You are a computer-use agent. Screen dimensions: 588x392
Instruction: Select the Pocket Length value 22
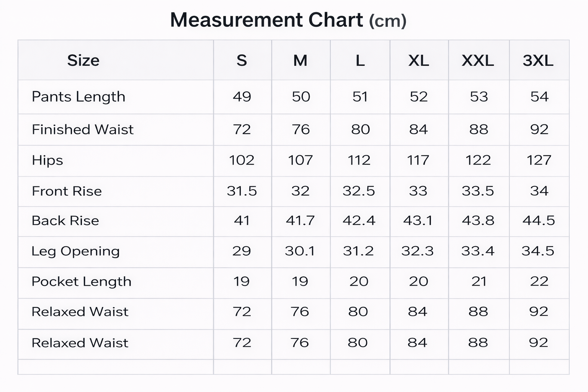point(539,281)
